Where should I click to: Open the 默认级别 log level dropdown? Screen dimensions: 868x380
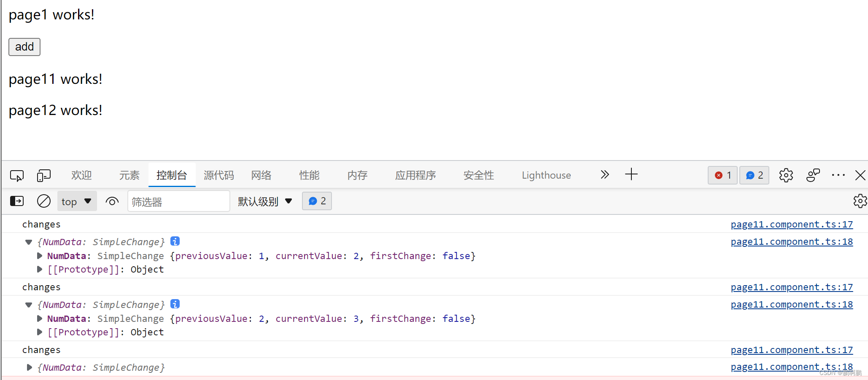(x=264, y=201)
